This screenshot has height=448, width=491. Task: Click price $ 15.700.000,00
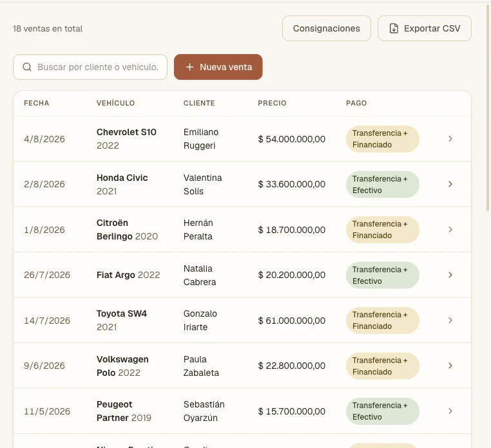click(291, 411)
